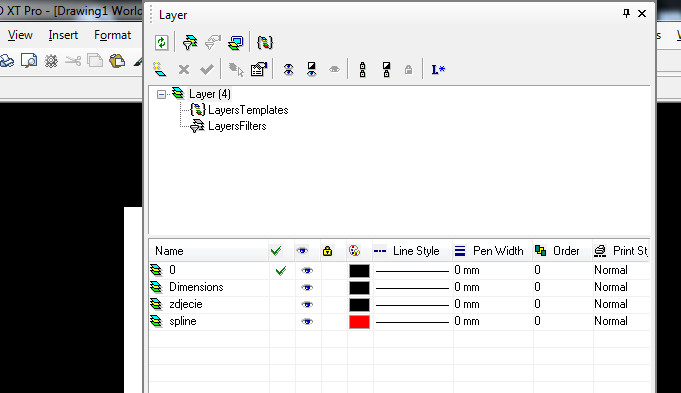Click the red color swatch of spline
Screen dimensions: 681x393
[x=359, y=322]
